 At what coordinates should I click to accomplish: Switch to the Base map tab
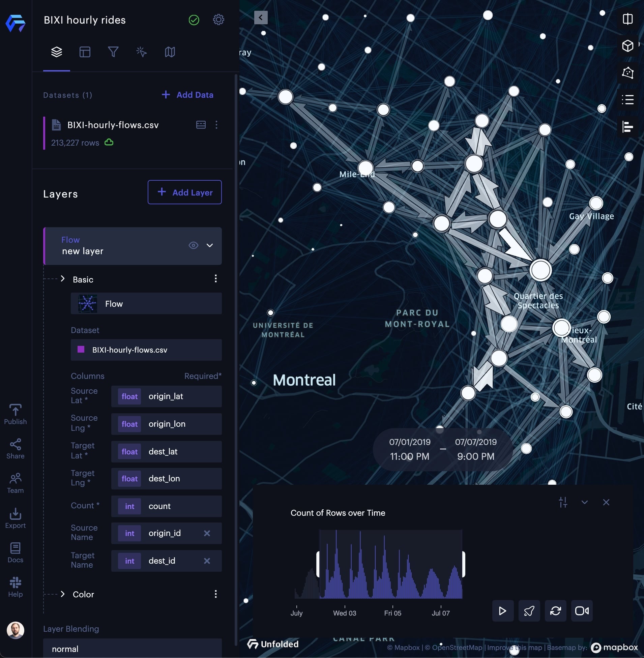point(170,52)
